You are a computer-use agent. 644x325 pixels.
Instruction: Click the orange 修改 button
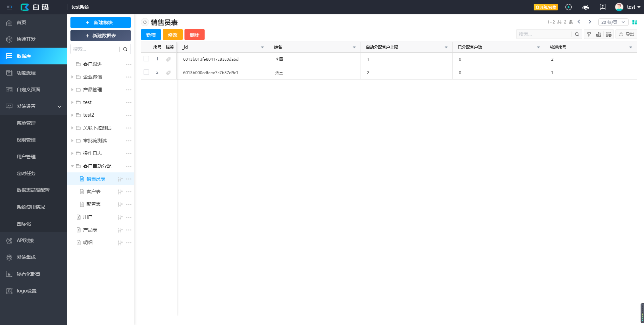(x=173, y=35)
